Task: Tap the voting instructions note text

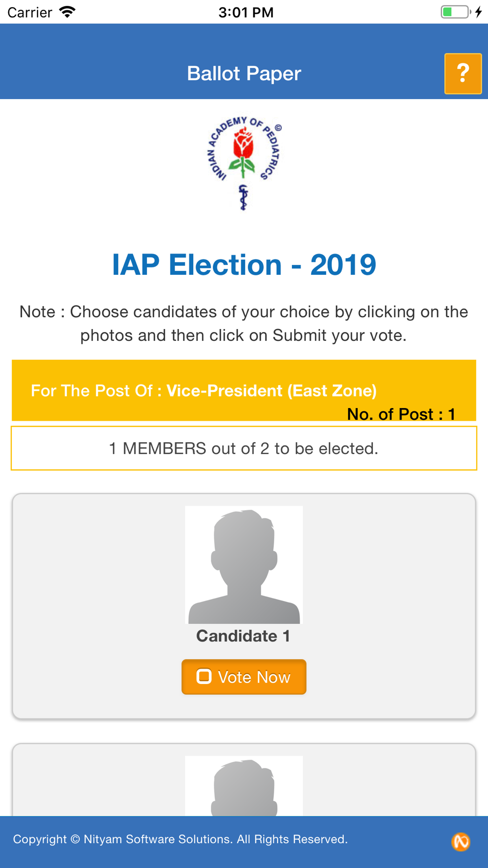Action: [x=244, y=323]
